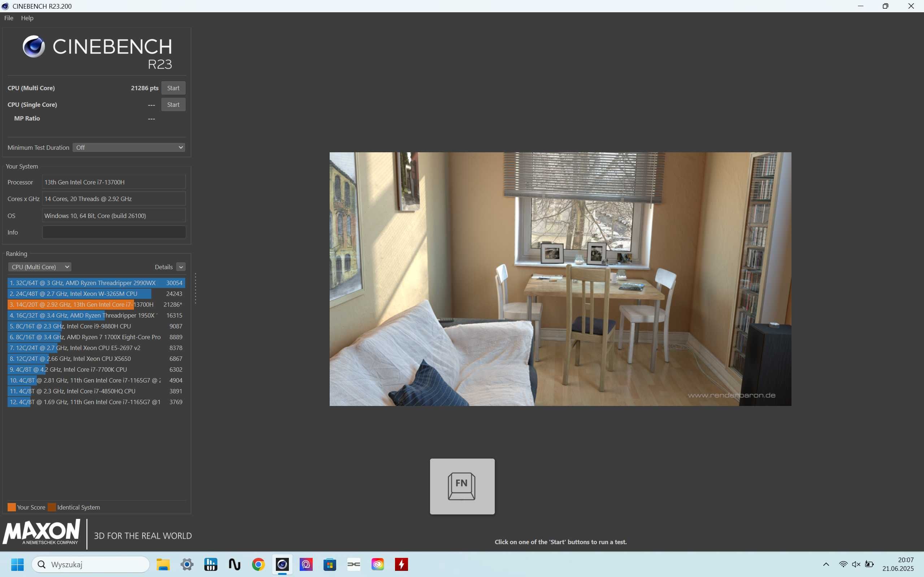This screenshot has height=577, width=924.
Task: Open the red lightning bolt app
Action: point(401,564)
